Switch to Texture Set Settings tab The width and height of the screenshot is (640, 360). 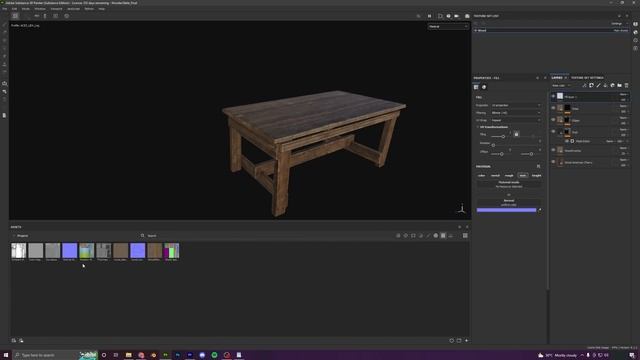click(587, 78)
